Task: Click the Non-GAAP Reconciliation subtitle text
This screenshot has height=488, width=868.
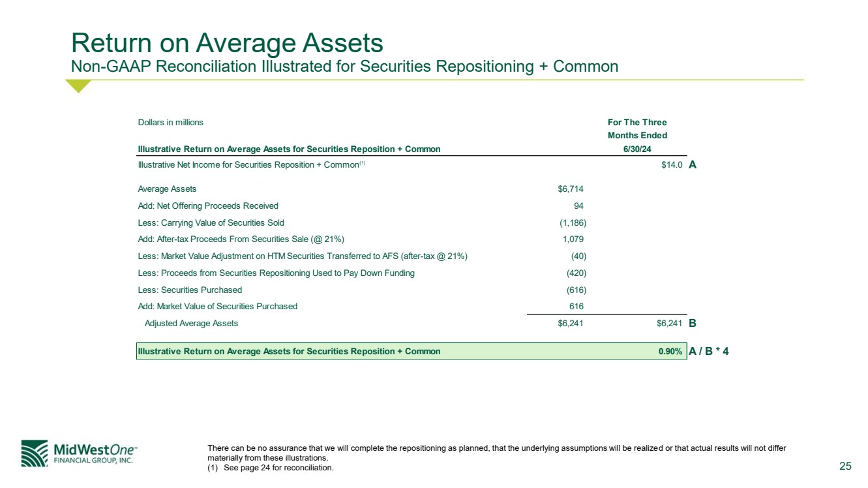Action: 344,67
